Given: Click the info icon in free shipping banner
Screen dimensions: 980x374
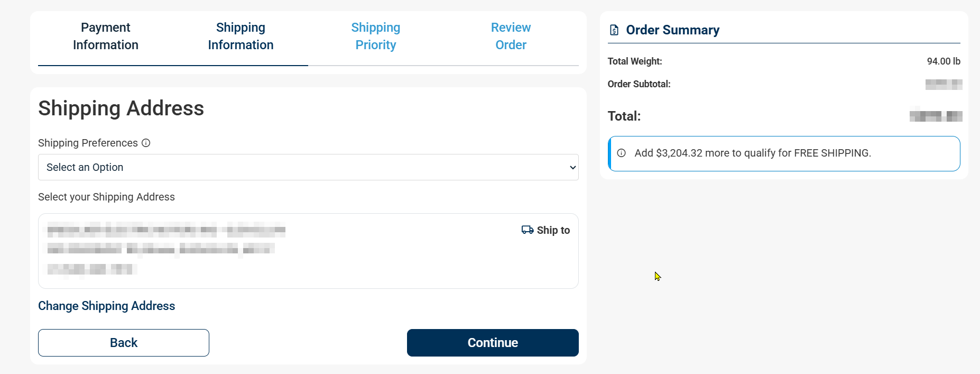Looking at the screenshot, I should click(x=622, y=153).
